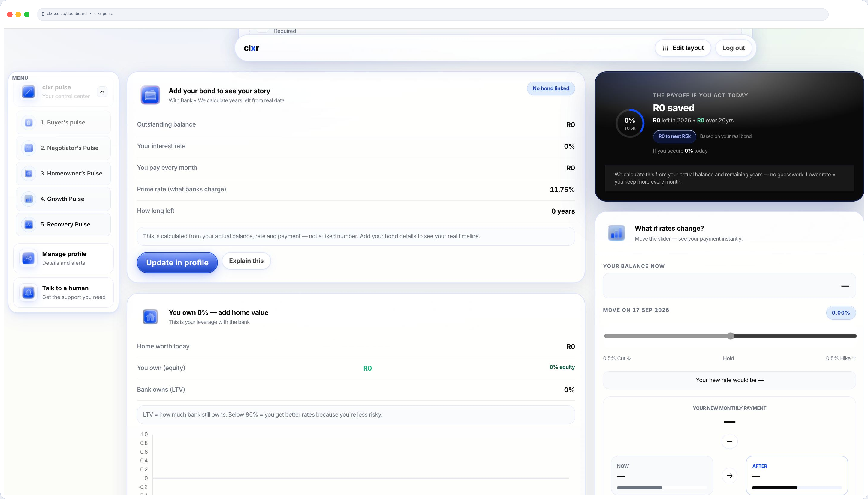The width and height of the screenshot is (868, 499).
Task: Open 5. Recovery Pulse menu item
Action: (63, 225)
